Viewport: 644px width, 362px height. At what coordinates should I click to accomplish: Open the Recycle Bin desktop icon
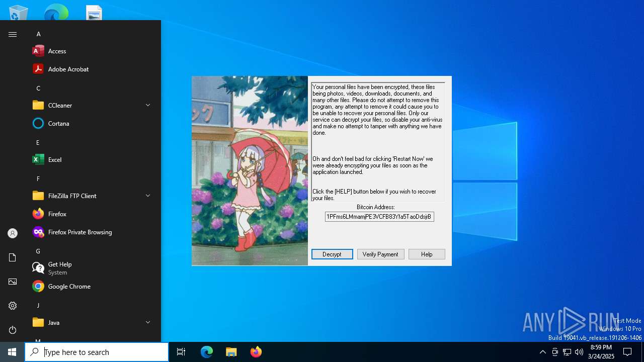19,13
